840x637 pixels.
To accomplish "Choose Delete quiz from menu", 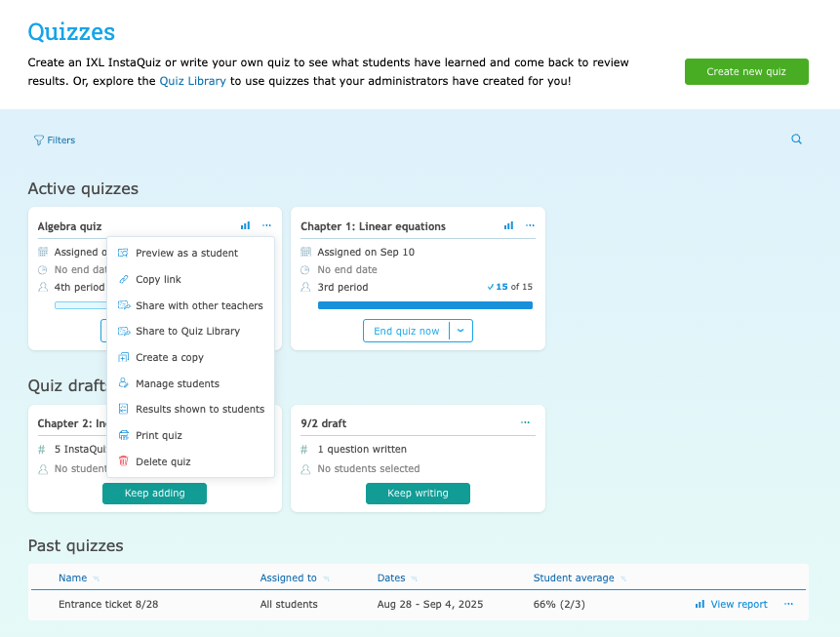I will point(163,461).
